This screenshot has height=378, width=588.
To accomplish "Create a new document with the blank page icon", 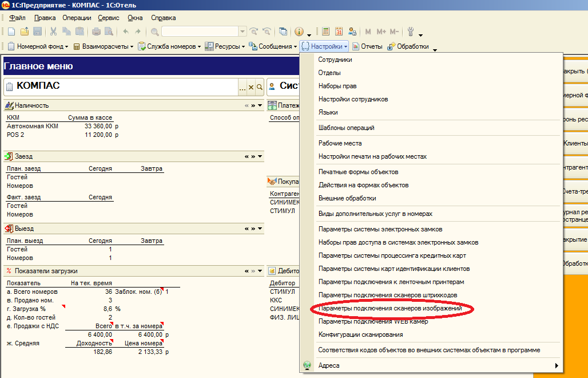I will pyautogui.click(x=11, y=32).
